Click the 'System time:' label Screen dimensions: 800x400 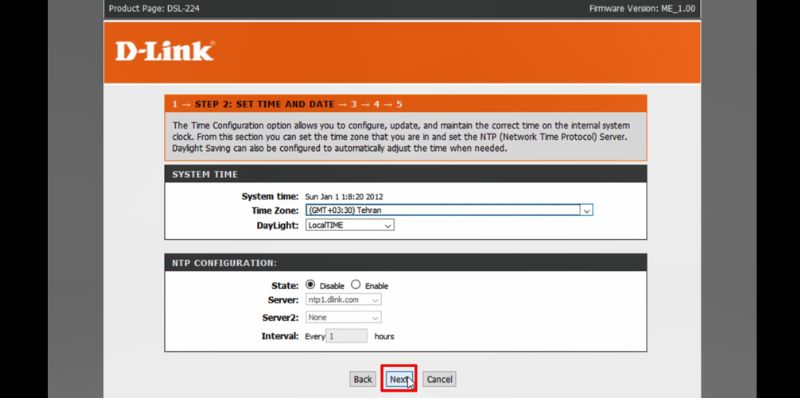(x=270, y=196)
